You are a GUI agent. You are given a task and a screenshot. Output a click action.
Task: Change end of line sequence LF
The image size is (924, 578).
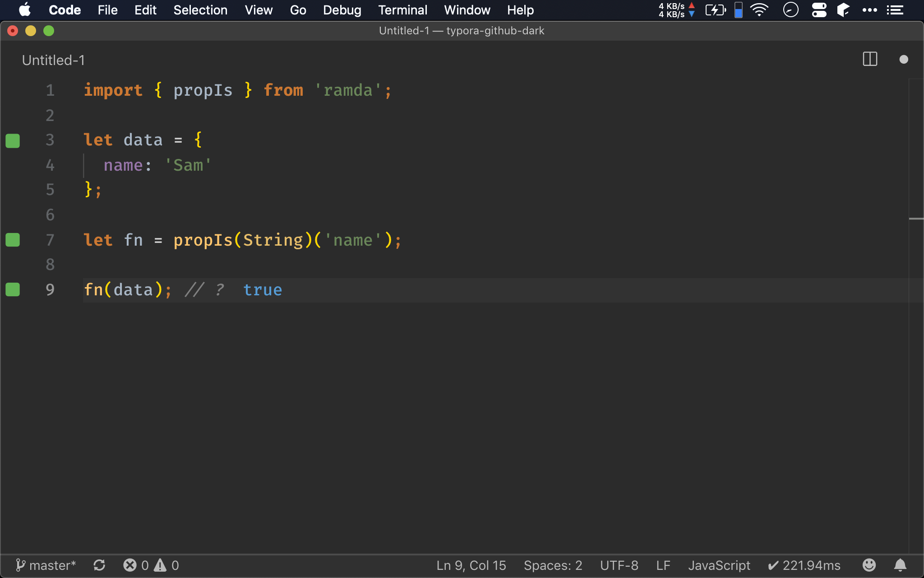[x=663, y=565]
